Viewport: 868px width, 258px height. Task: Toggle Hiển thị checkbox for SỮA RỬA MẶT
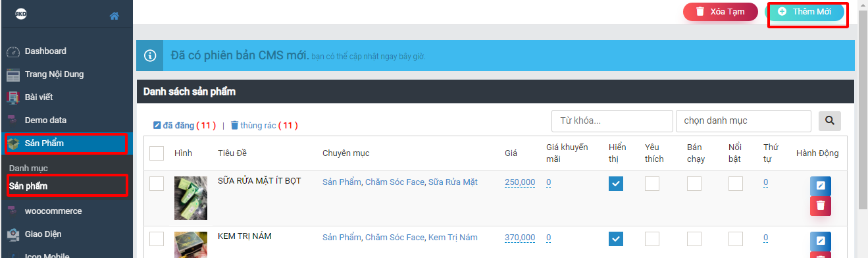point(615,184)
